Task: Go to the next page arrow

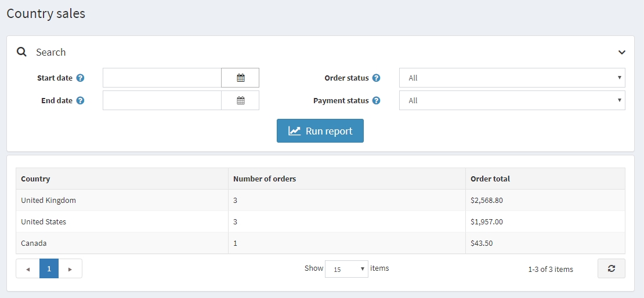Action: click(70, 269)
